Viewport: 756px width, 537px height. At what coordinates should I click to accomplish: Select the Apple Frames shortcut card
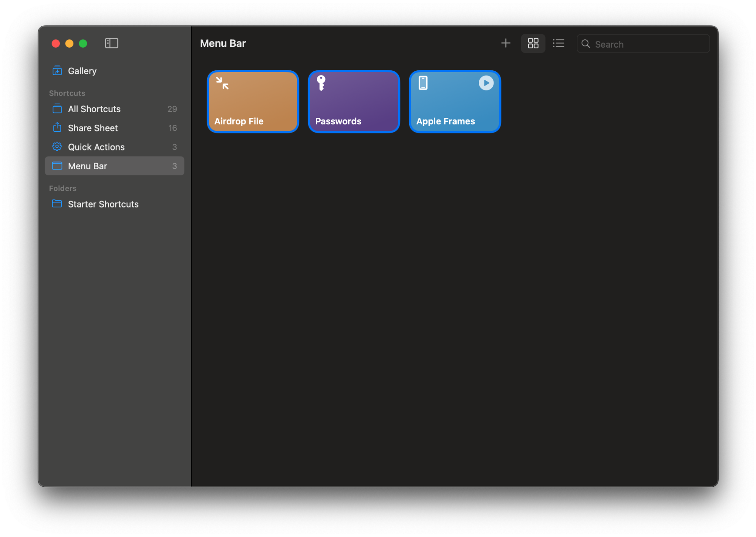tap(455, 102)
